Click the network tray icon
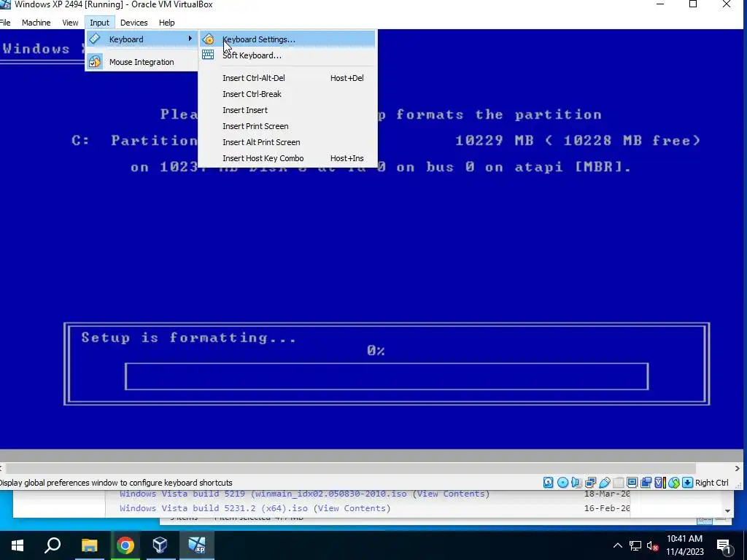This screenshot has height=560, width=747. [x=635, y=545]
